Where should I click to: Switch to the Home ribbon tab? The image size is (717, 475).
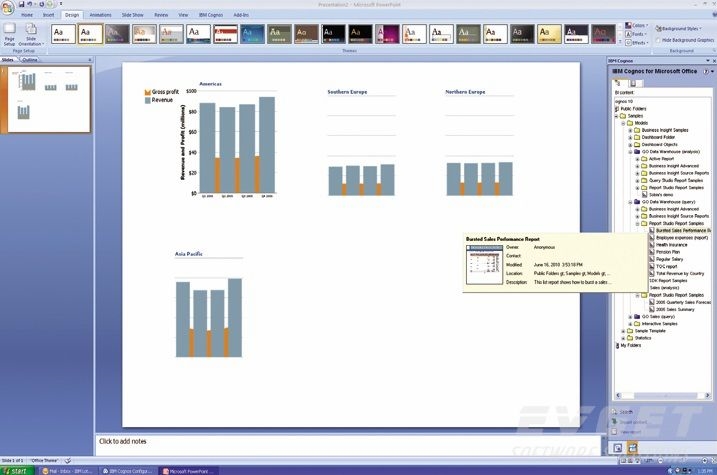tap(27, 15)
